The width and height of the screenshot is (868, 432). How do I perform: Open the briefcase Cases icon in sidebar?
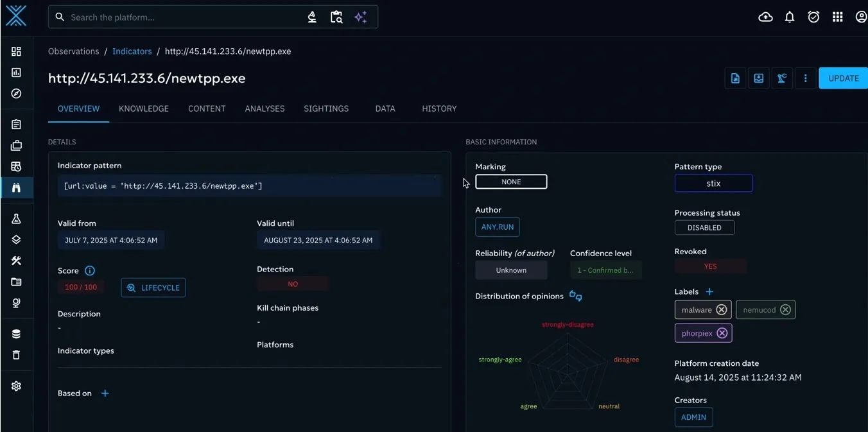pyautogui.click(x=16, y=146)
